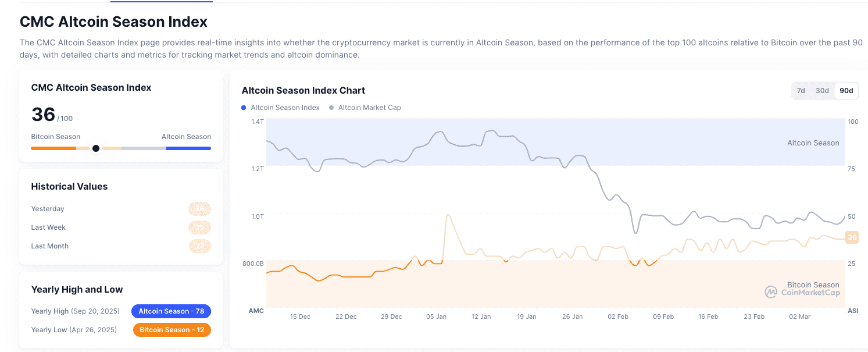
Task: Click the orange Bitcoin Season gauge segment
Action: point(53,148)
